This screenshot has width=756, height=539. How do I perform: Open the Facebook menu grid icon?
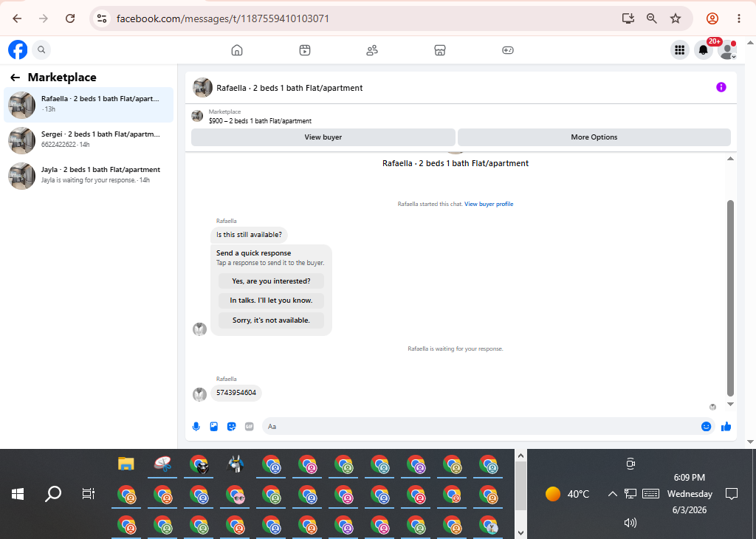pos(680,49)
